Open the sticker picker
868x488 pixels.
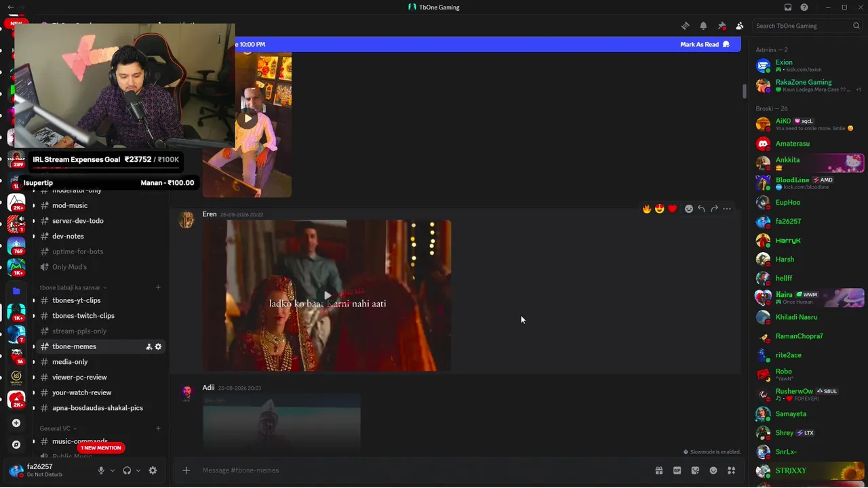tap(695, 470)
